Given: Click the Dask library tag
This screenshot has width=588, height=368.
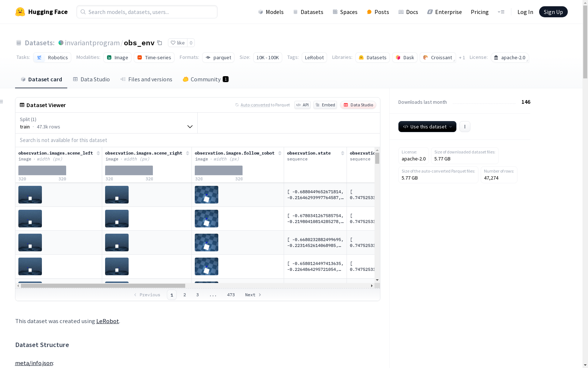Looking at the screenshot, I should pyautogui.click(x=405, y=57).
